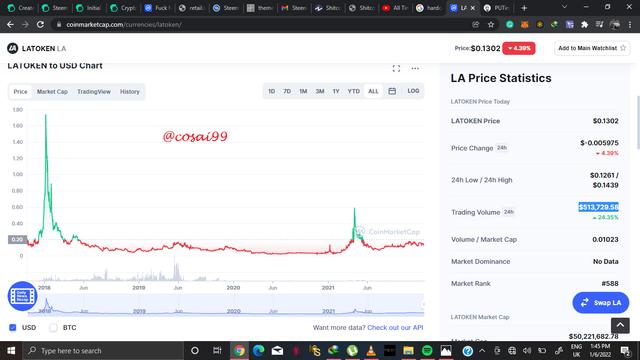Screen dimensions: 640x360
Task: Open the Extensions puzzle piece menu
Action: [x=584, y=24]
